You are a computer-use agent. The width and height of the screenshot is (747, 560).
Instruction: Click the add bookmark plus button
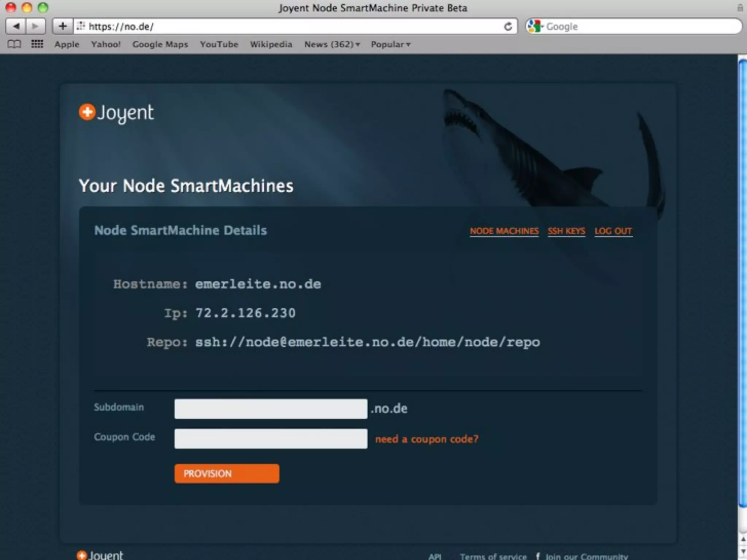pos(63,26)
